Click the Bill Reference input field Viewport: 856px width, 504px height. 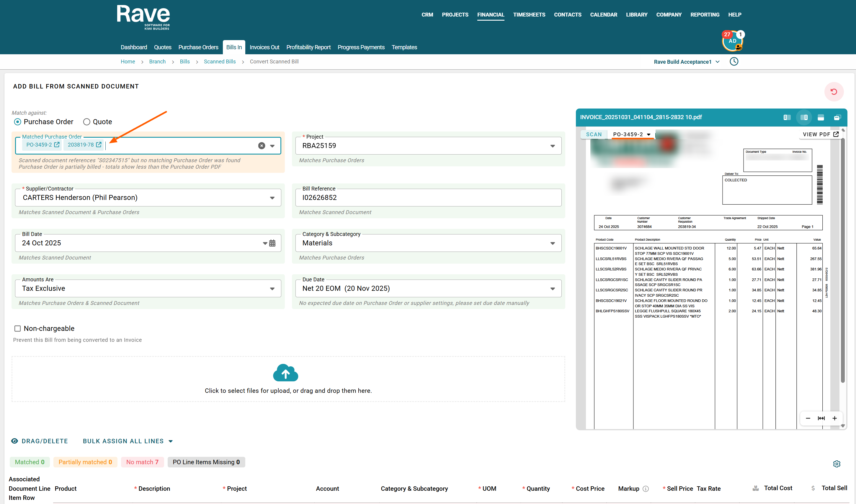click(428, 198)
